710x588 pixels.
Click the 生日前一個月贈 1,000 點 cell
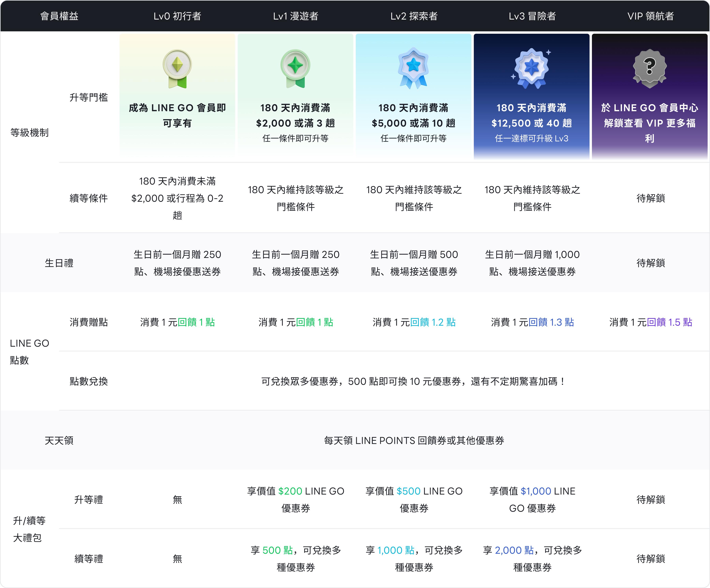point(532,263)
